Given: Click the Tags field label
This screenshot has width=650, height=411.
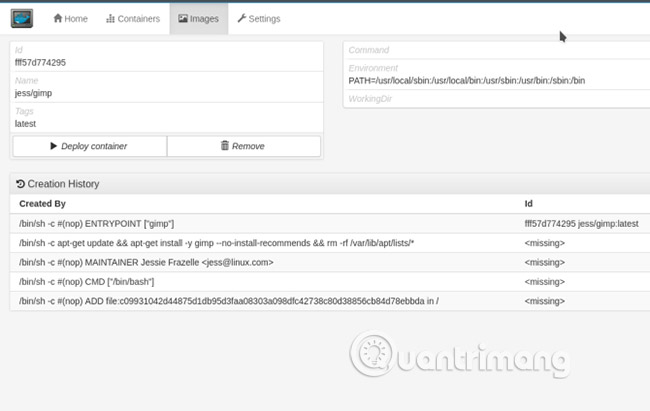Looking at the screenshot, I should pyautogui.click(x=24, y=111).
